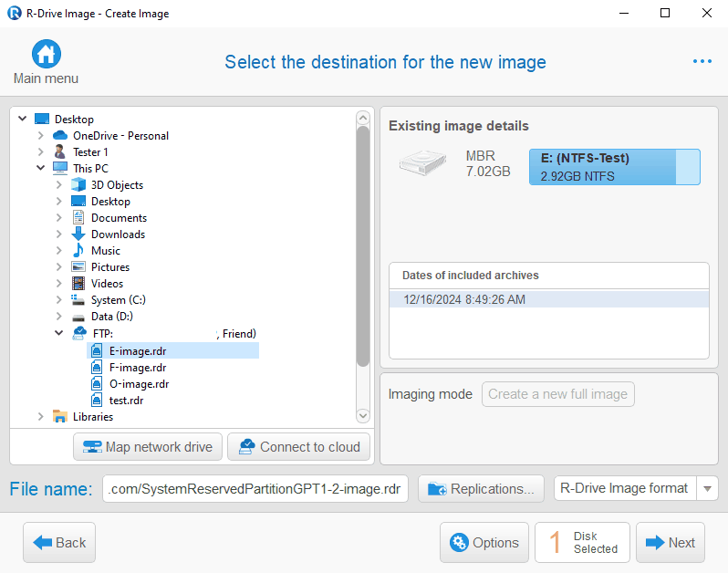Screen dimensions: 728x573
Task: Click the F-image.rdr file icon
Action: 98,368
